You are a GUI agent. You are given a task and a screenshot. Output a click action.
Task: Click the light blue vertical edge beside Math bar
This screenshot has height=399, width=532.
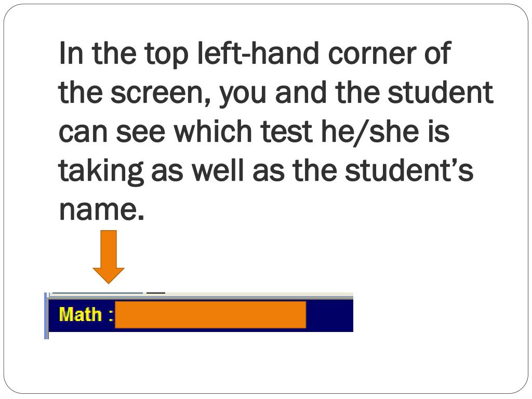tap(46, 315)
